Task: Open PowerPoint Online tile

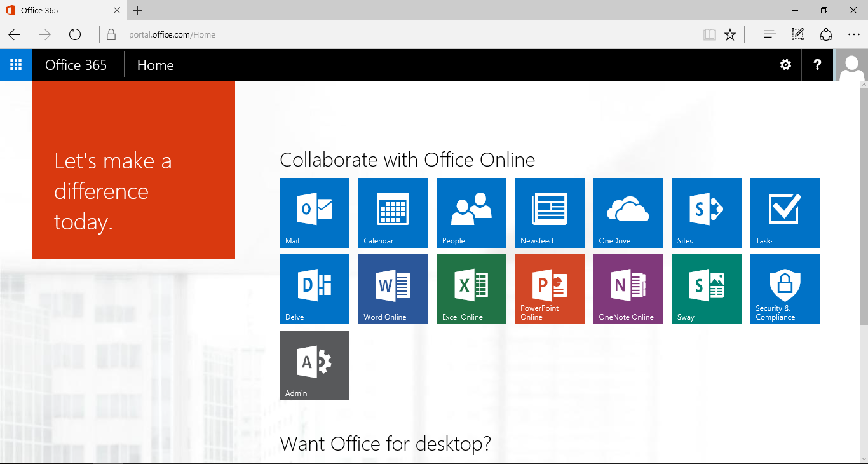Action: [549, 289]
